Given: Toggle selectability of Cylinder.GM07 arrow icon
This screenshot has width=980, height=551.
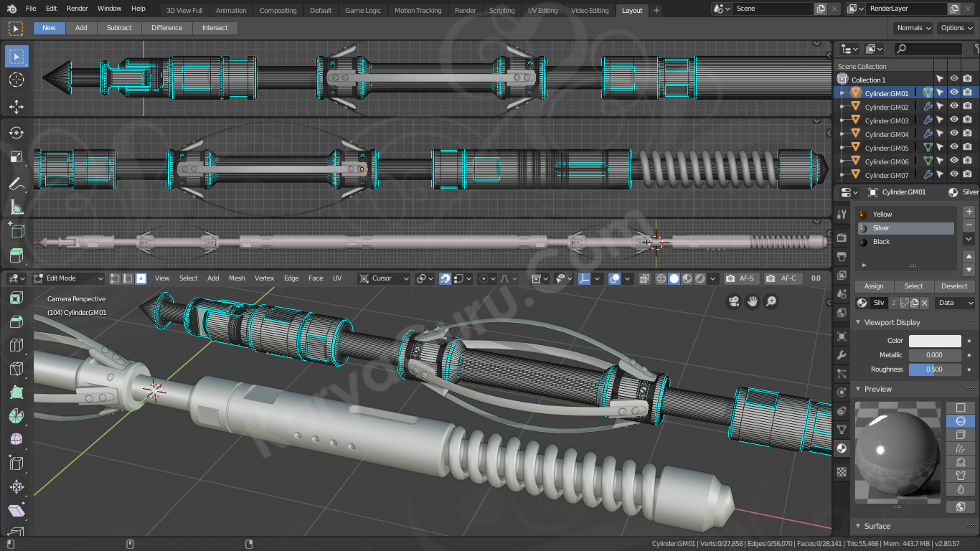Looking at the screenshot, I should coord(940,175).
